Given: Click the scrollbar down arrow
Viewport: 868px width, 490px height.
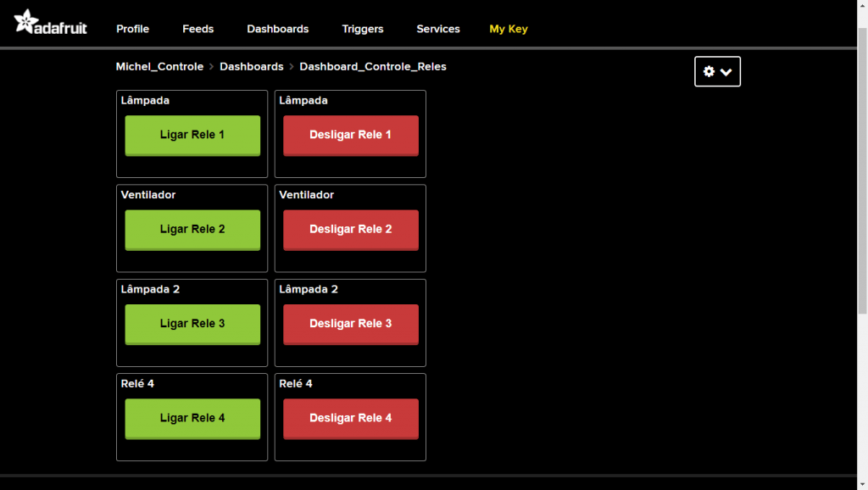Looking at the screenshot, I should coord(862,485).
